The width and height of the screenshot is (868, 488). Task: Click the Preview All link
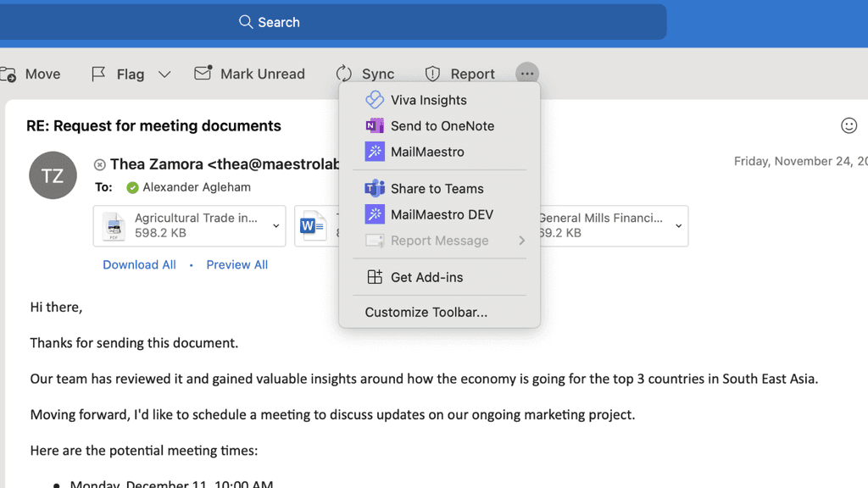pos(236,264)
